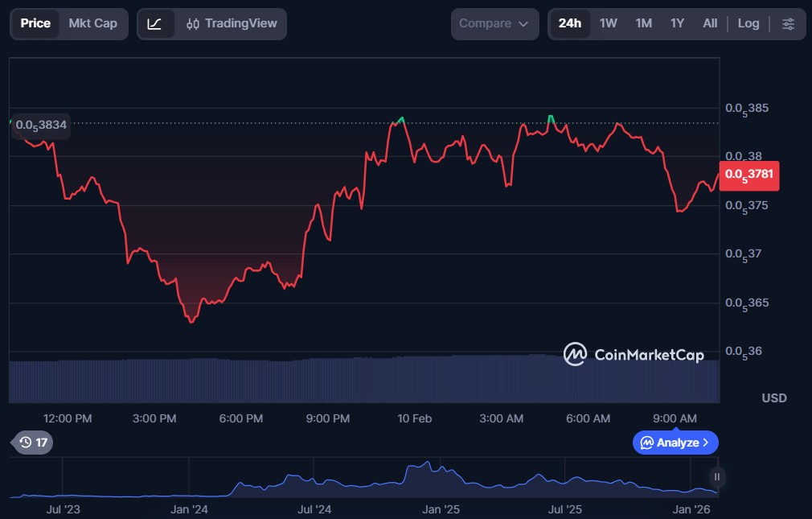Click the red current price label
Screen dimensions: 812x519
(748, 175)
